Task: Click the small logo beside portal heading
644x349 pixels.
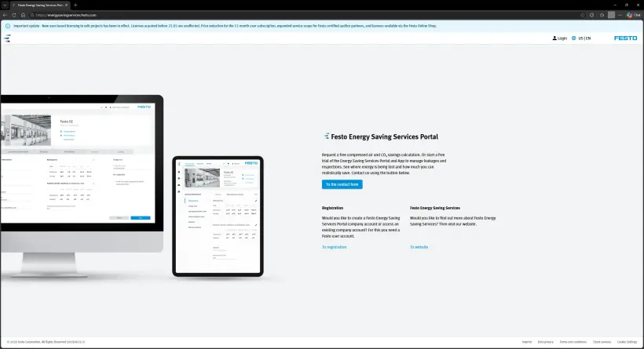Action: pyautogui.click(x=326, y=136)
